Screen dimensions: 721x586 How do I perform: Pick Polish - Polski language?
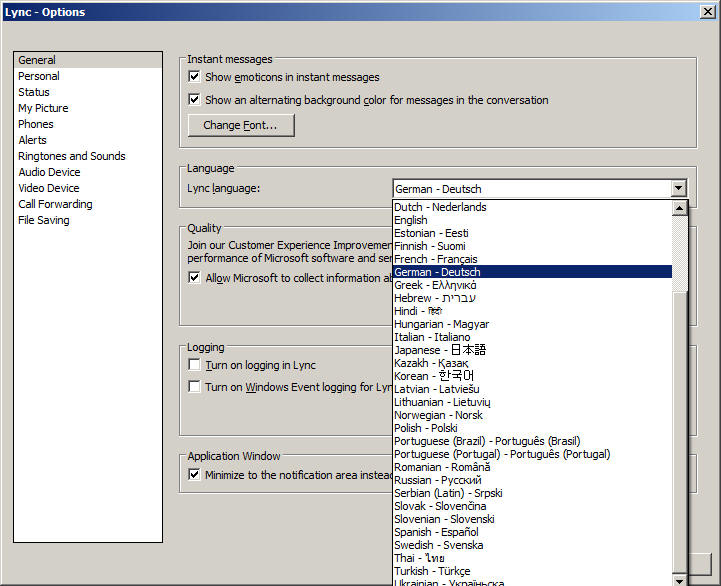point(532,428)
